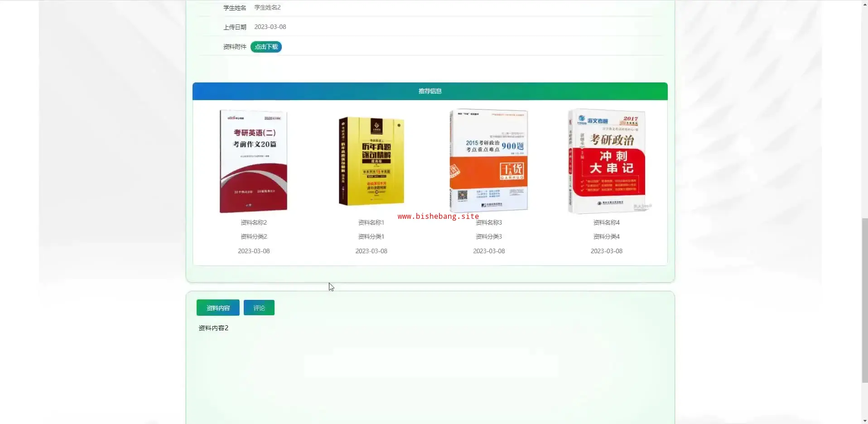
Task: Click the date under 资料分类3
Action: (489, 251)
